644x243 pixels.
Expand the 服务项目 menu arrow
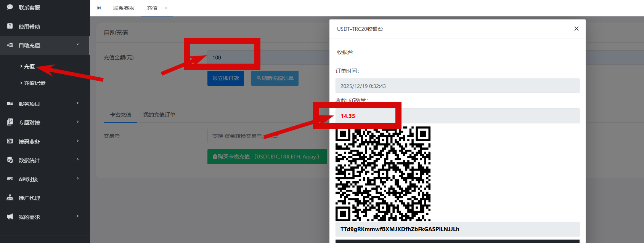[78, 103]
